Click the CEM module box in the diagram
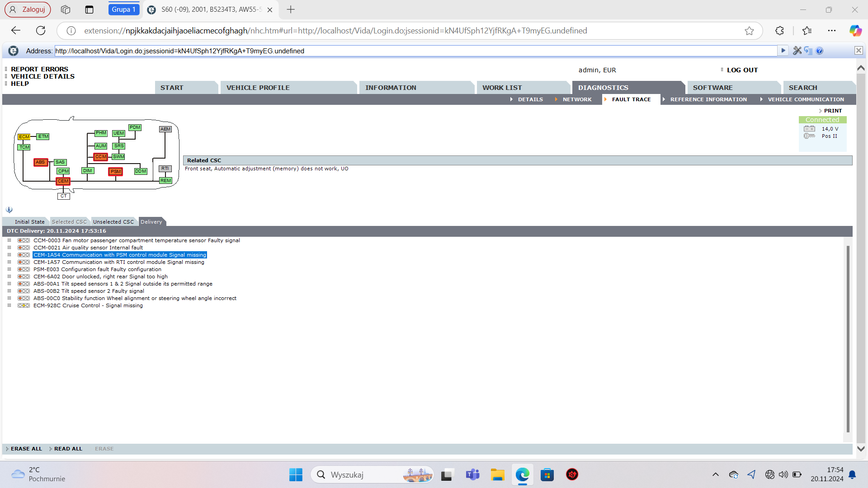Screen dimensions: 868x488 [63, 181]
